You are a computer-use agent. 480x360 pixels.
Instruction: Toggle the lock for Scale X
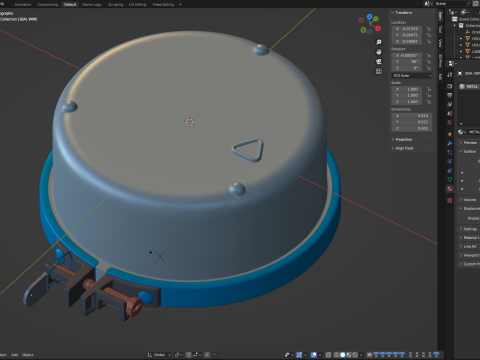pyautogui.click(x=429, y=89)
